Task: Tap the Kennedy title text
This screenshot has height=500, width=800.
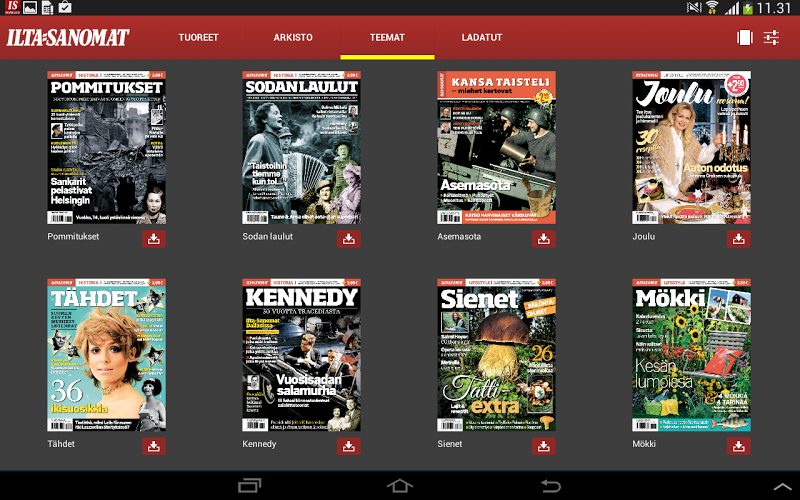Action: point(259,444)
